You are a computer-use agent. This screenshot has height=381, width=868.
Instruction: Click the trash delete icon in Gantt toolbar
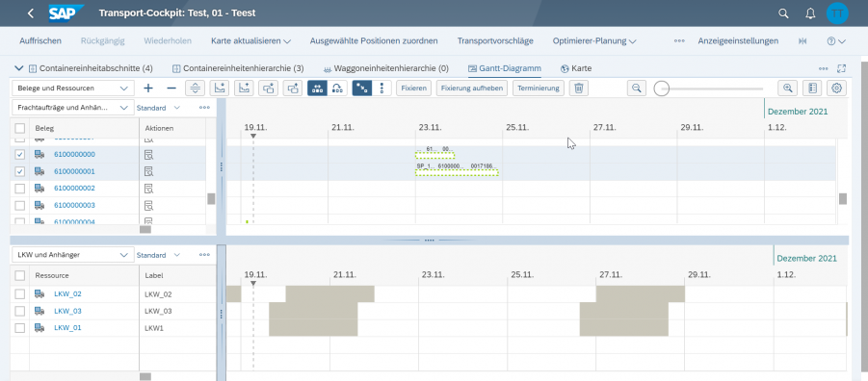[578, 88]
